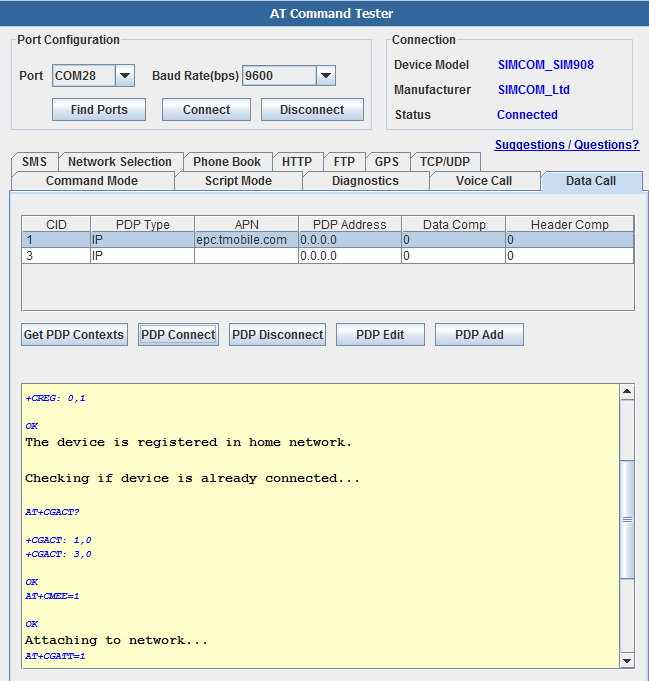This screenshot has width=649, height=681.
Task: Click the APN column header
Action: click(x=246, y=225)
